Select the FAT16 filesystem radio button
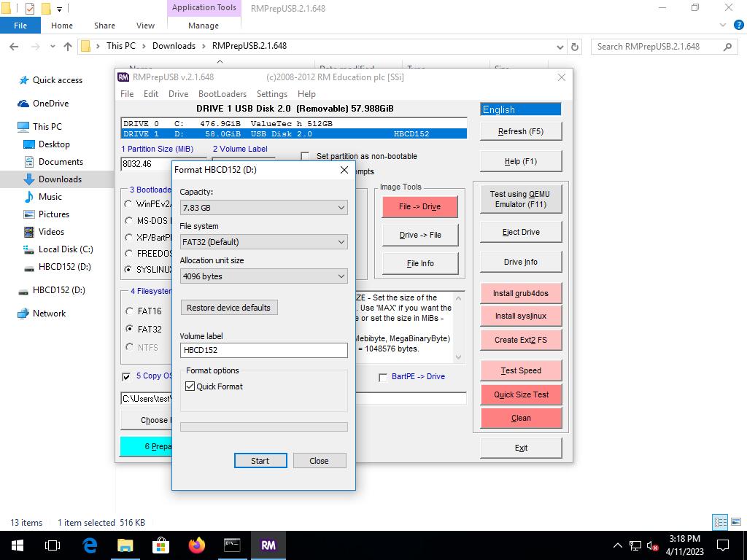 tap(129, 311)
